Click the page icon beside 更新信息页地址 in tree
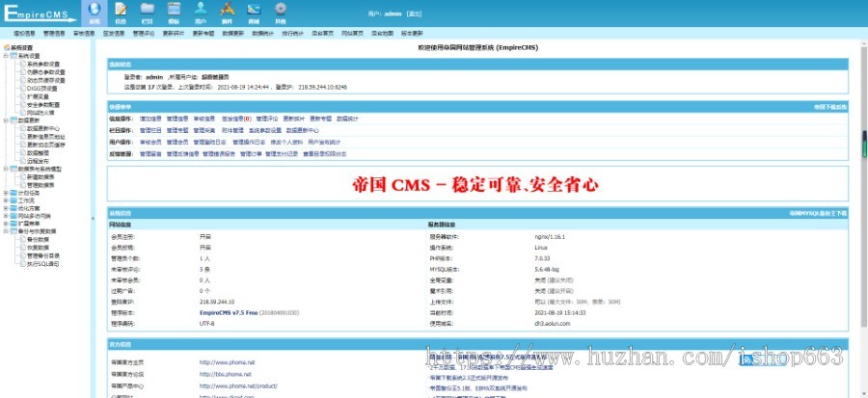The width and height of the screenshot is (868, 398). point(23,137)
